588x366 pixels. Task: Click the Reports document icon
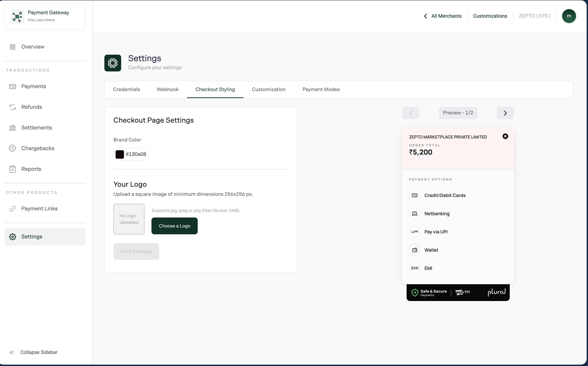(x=13, y=169)
